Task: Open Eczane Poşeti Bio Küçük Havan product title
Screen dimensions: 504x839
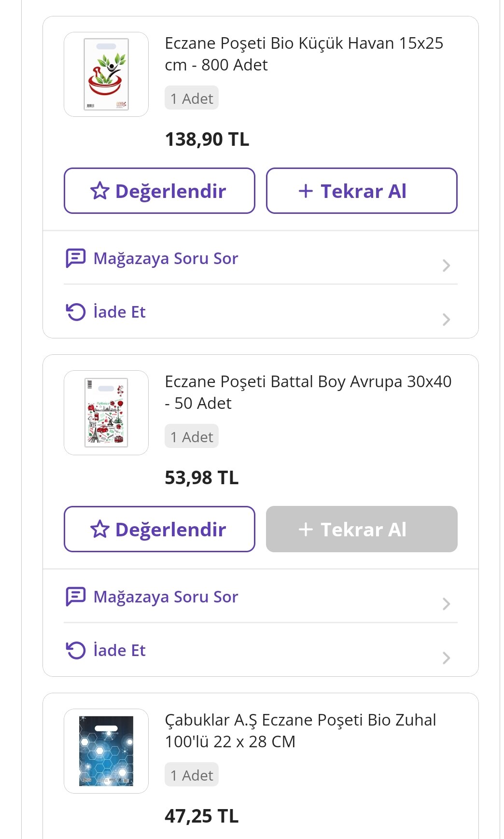Action: click(x=304, y=54)
